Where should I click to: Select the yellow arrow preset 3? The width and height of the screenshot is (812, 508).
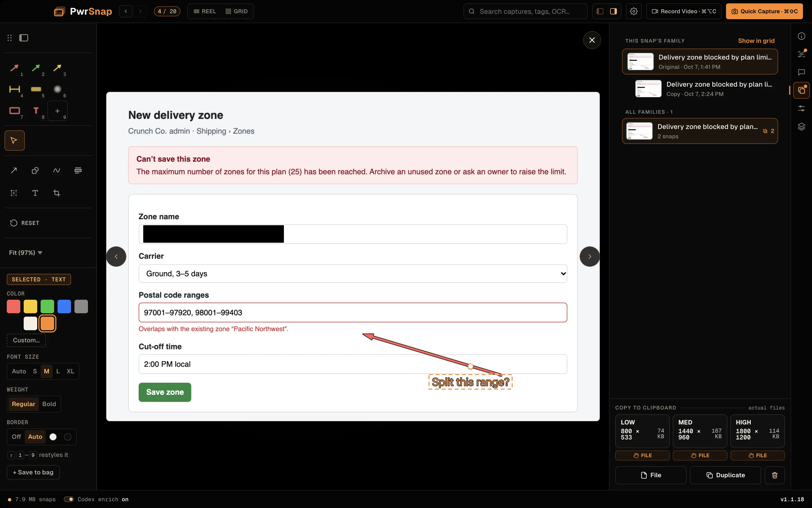58,68
